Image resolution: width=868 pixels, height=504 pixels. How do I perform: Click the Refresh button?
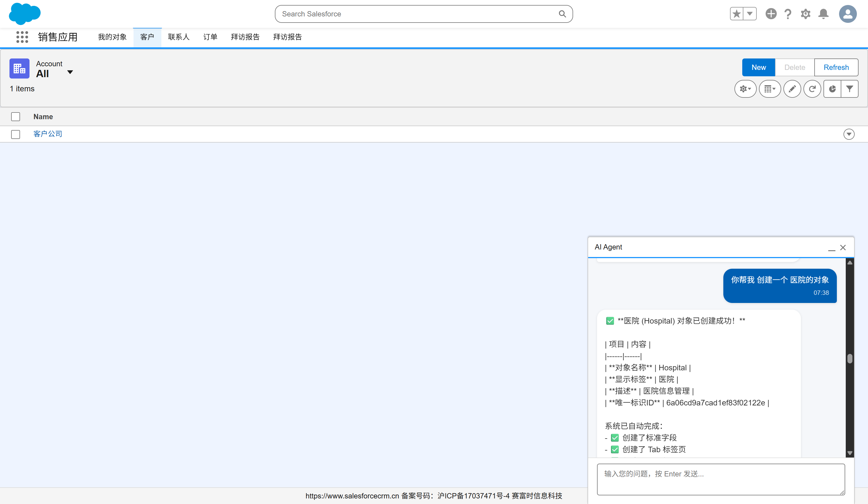tap(836, 67)
